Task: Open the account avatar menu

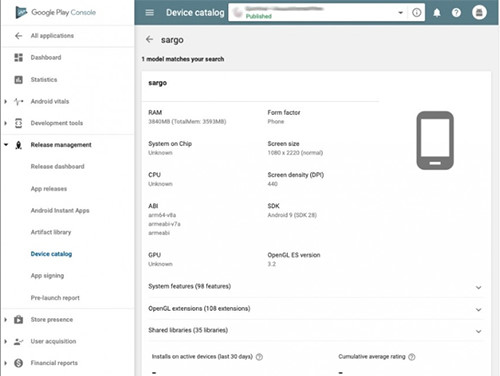Action: click(479, 13)
